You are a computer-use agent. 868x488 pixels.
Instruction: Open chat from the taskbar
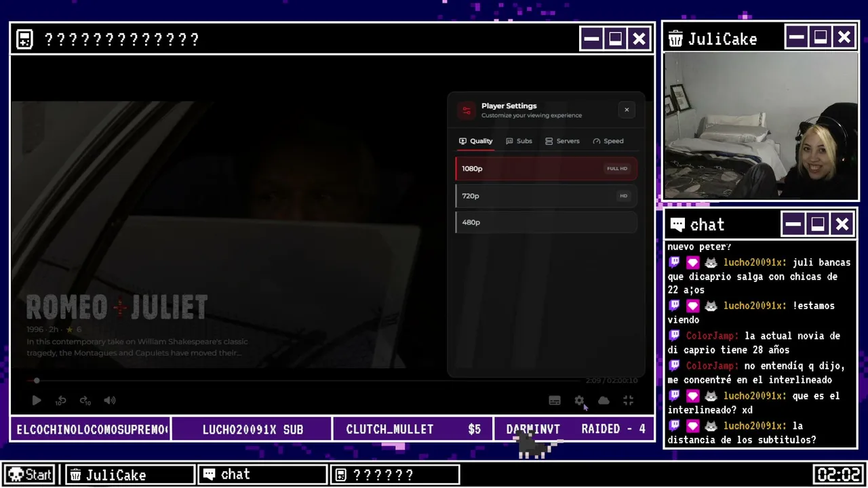pos(262,474)
